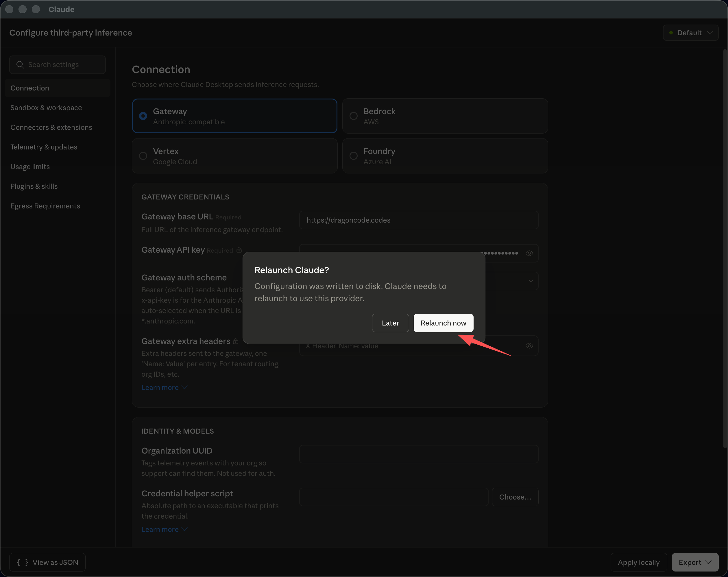Edit the Organization UUID field

[x=419, y=454]
